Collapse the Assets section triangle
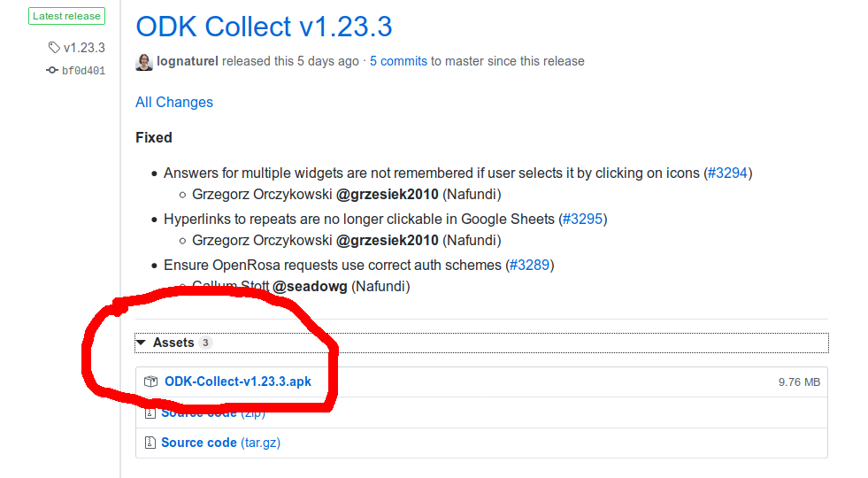Screen dimensions: 868x478 [x=142, y=343]
